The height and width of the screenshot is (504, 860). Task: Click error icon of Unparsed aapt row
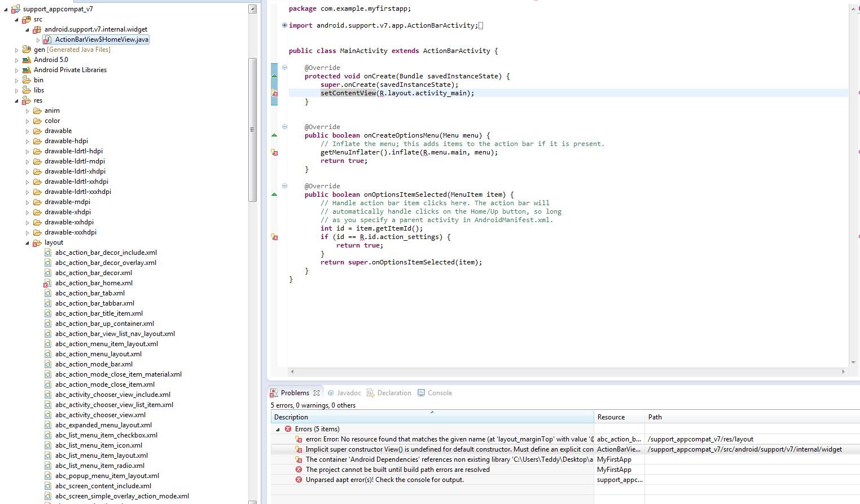(299, 480)
